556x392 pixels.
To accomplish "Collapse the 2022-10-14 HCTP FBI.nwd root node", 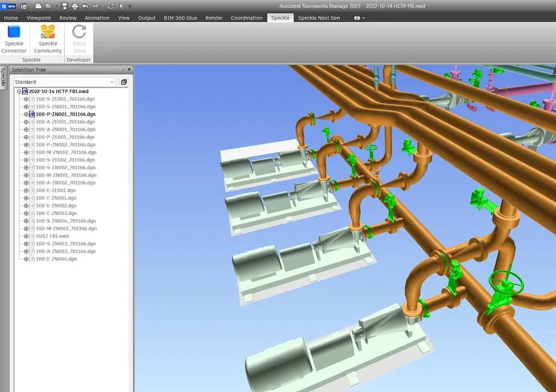I will click(x=19, y=92).
